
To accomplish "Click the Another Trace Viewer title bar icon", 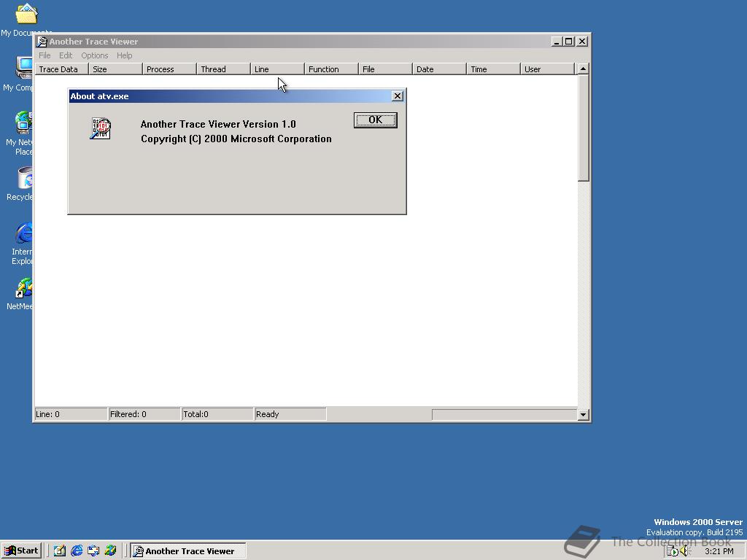I will 42,42.
